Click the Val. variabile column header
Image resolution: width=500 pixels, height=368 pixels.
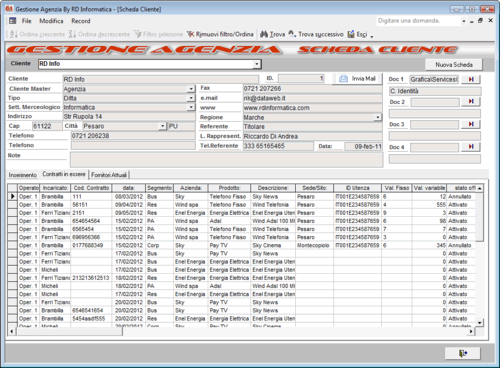[429, 188]
